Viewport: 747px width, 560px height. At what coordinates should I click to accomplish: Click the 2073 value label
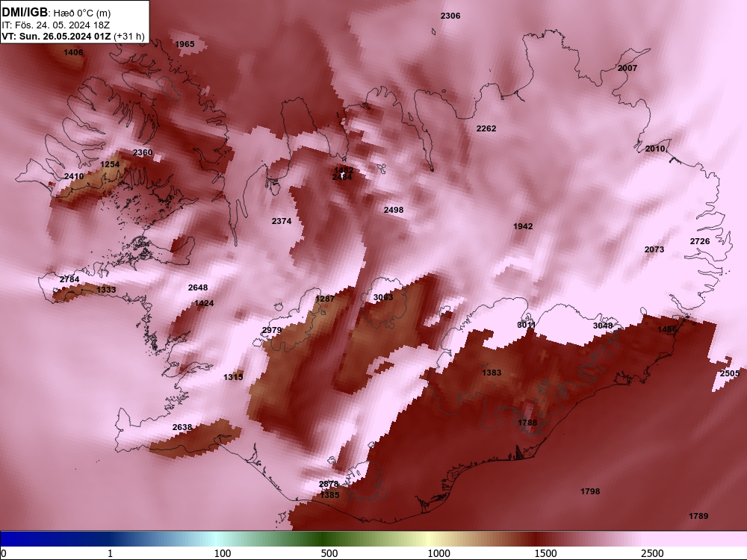tap(654, 249)
